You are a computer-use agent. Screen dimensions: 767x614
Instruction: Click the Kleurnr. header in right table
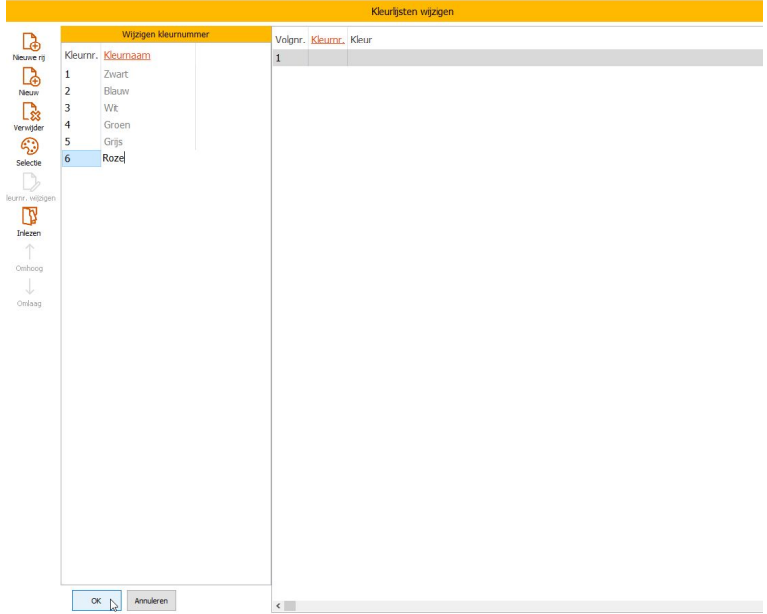328,39
